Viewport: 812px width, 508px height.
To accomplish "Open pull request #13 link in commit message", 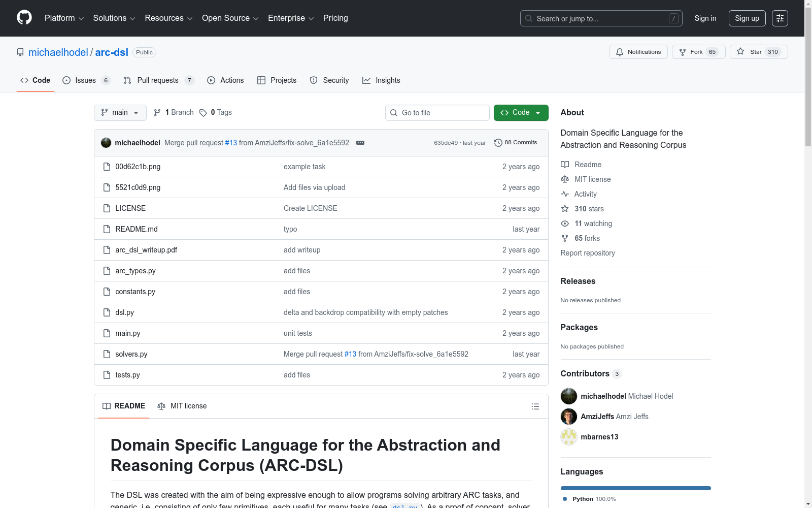I will coord(231,143).
